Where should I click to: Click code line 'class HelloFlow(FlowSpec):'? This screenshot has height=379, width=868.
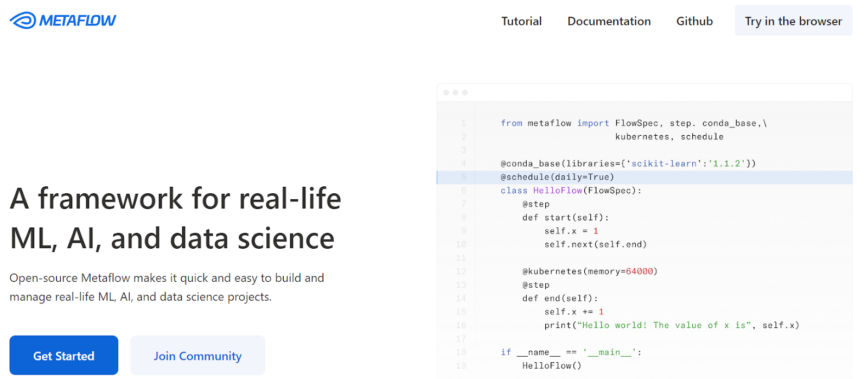571,191
